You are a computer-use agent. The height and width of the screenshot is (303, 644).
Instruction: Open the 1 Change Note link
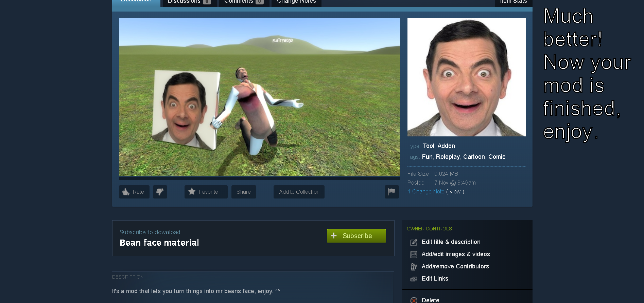(x=426, y=192)
